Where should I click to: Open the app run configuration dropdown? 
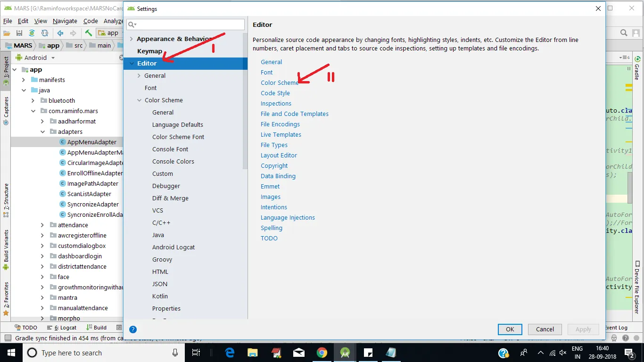108,33
